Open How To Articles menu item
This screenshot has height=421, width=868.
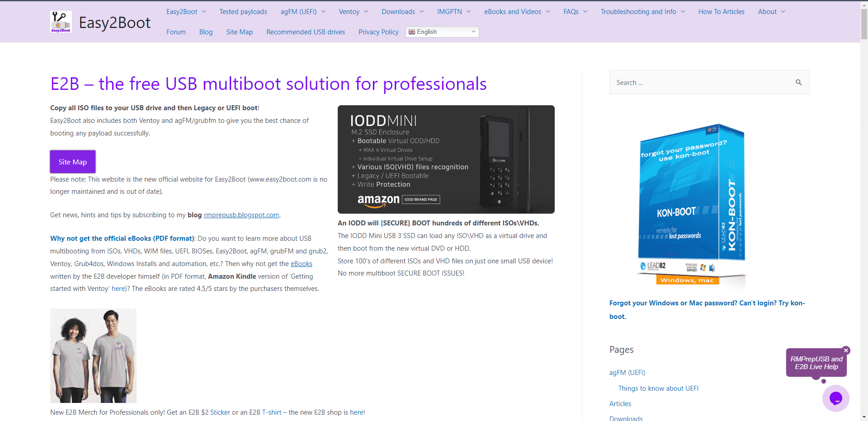(x=722, y=12)
